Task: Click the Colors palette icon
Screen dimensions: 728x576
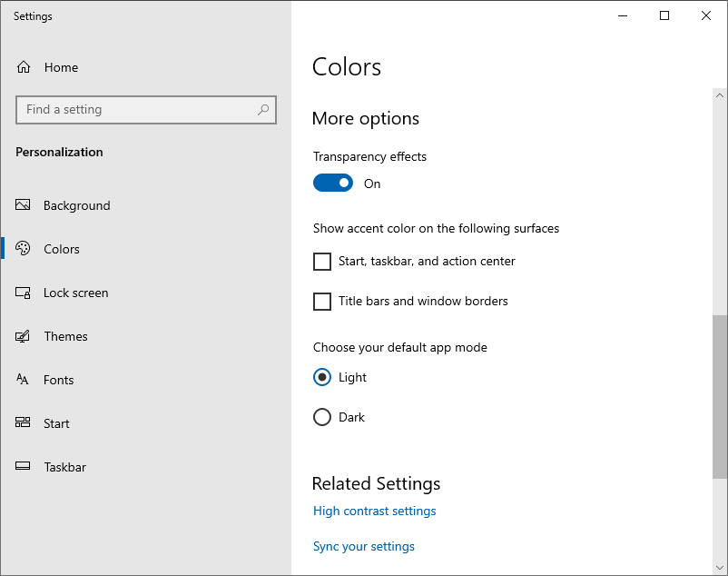Action: 23,249
